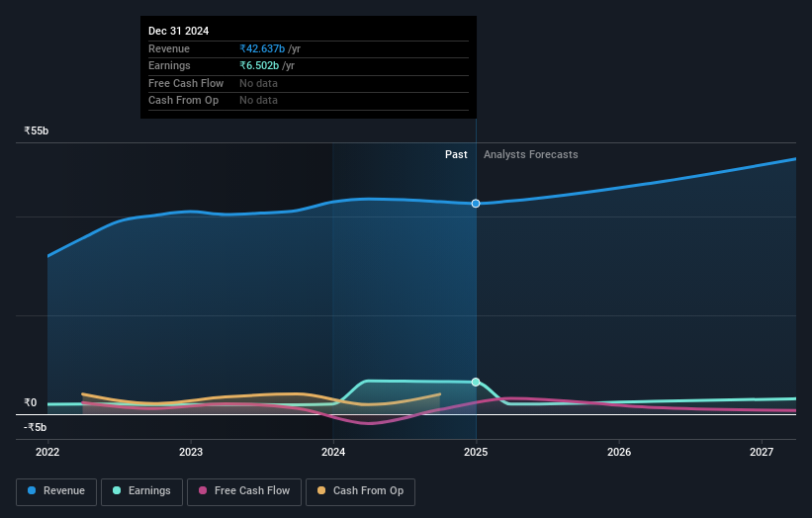Click the ₹55b y-axis label
This screenshot has width=812, height=518.
coord(37,130)
